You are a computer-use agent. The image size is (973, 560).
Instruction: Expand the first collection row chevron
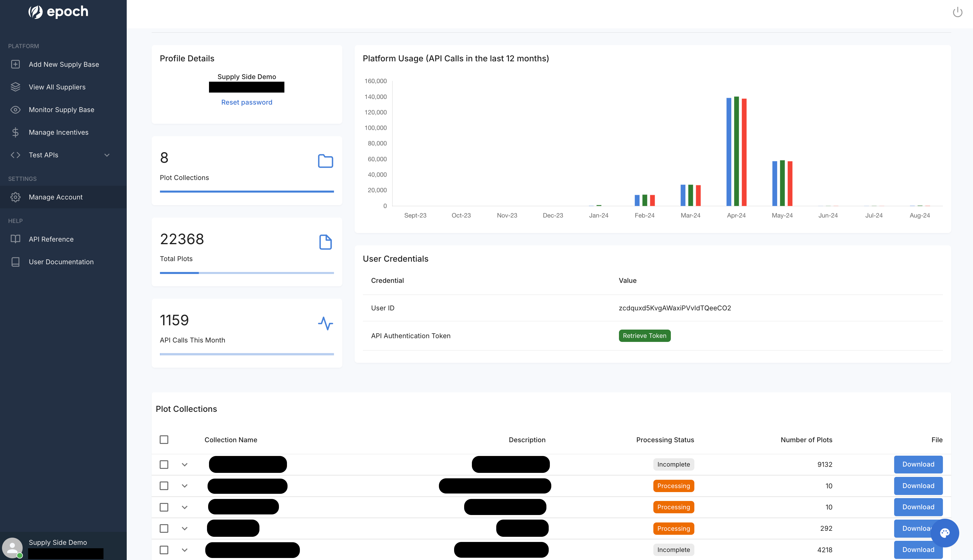coord(185,465)
